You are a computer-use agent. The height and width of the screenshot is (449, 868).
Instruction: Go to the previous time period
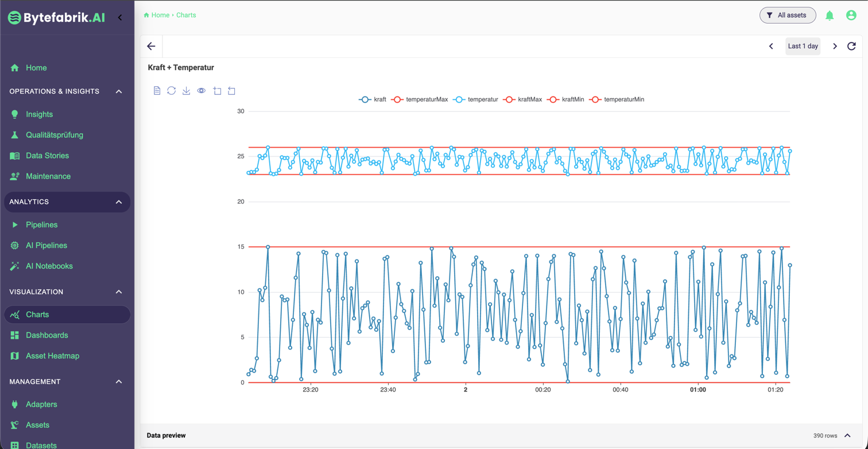tap(771, 46)
